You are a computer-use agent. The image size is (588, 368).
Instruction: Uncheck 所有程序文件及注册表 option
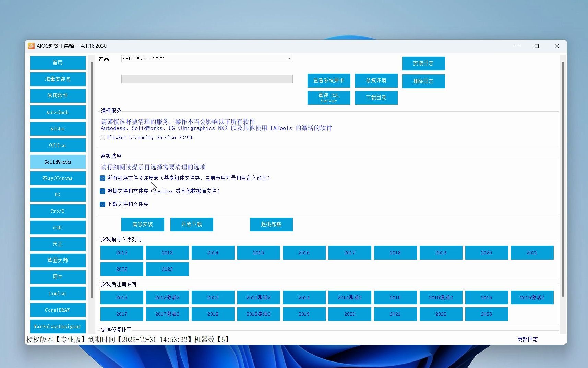pos(103,178)
